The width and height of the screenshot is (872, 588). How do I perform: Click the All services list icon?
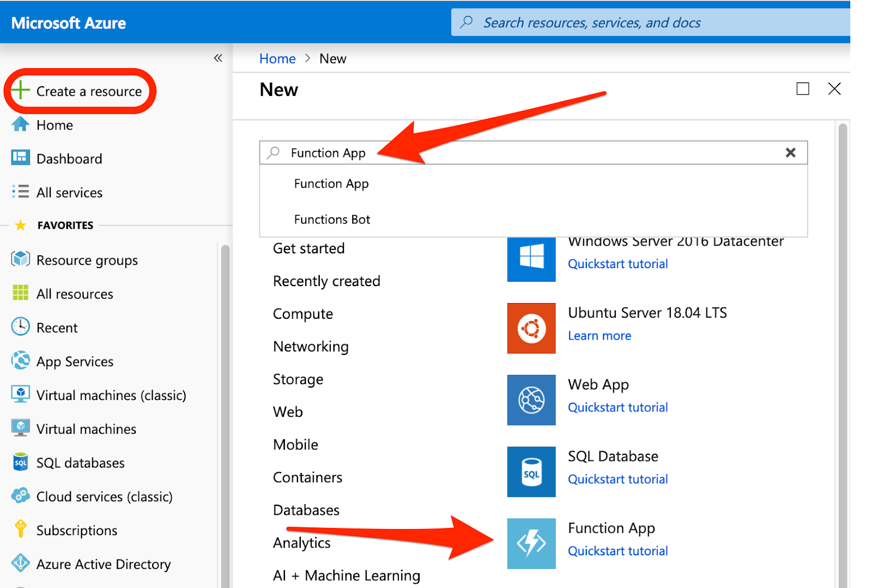(x=21, y=192)
